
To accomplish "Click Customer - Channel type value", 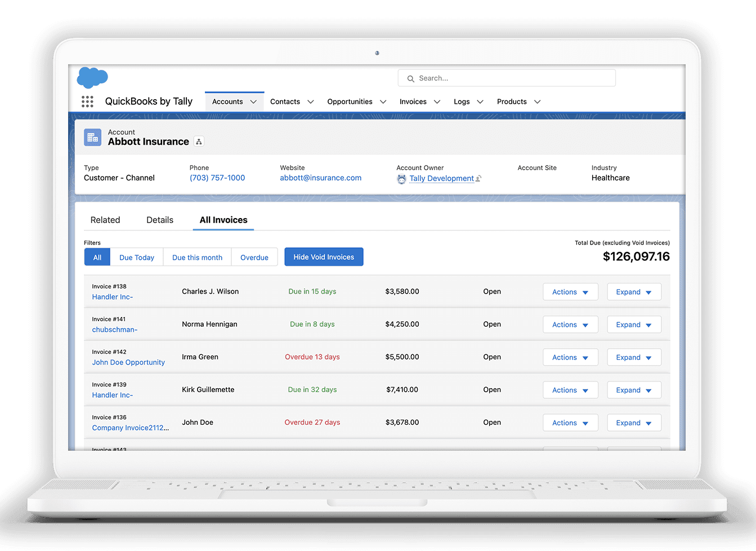I will [x=119, y=178].
